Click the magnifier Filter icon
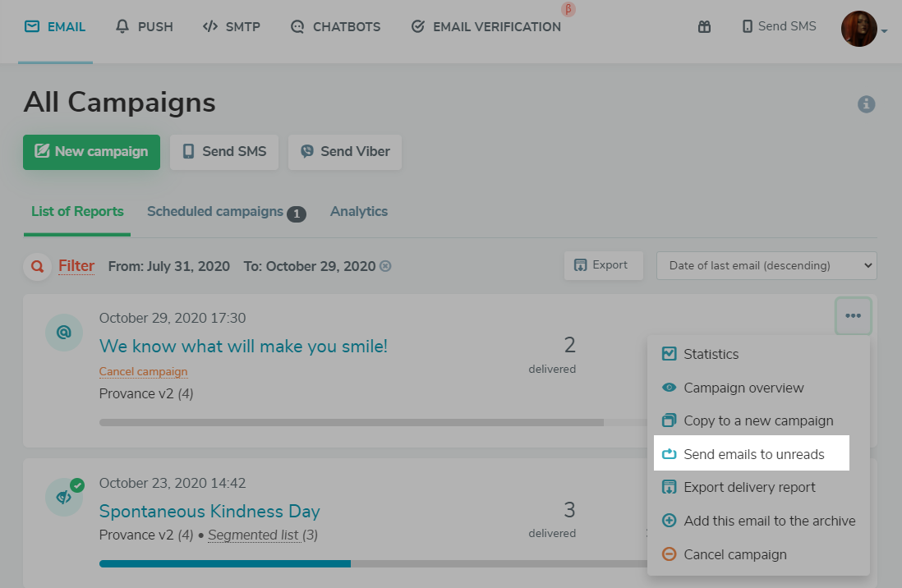 click(37, 266)
